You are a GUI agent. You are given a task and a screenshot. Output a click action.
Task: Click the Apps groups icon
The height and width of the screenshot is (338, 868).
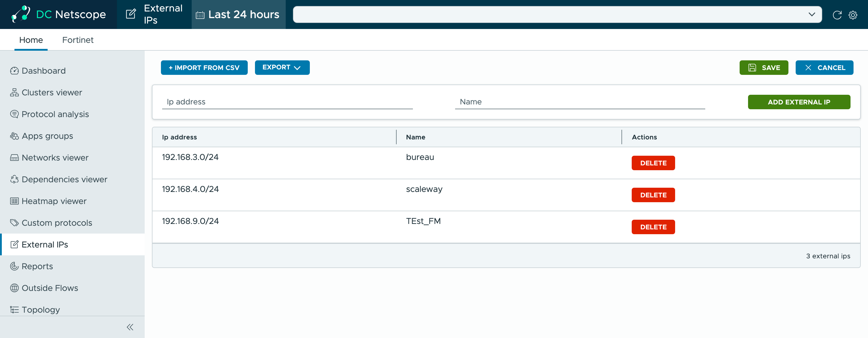(14, 136)
